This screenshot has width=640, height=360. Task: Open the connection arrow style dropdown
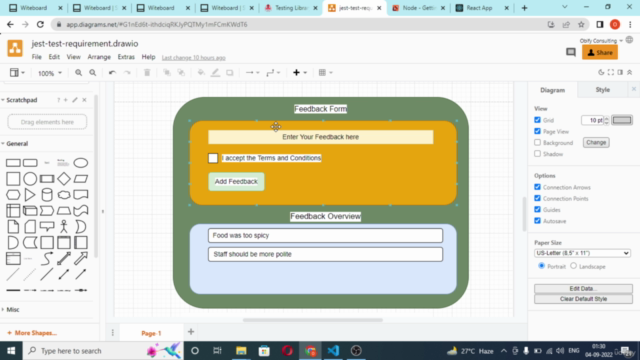tap(252, 73)
